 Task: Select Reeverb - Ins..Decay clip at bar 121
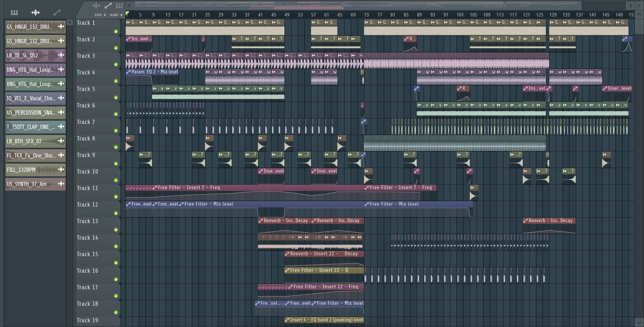(x=549, y=226)
